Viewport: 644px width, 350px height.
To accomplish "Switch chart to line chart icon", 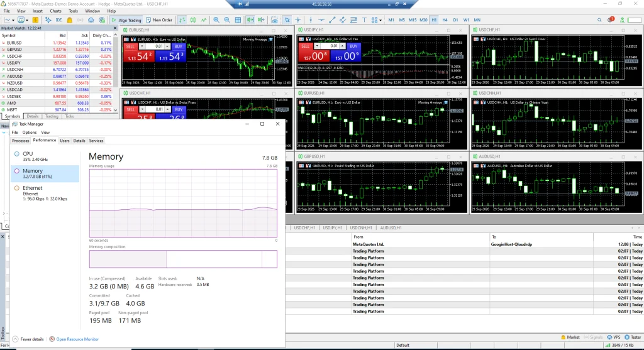I will 204,19.
